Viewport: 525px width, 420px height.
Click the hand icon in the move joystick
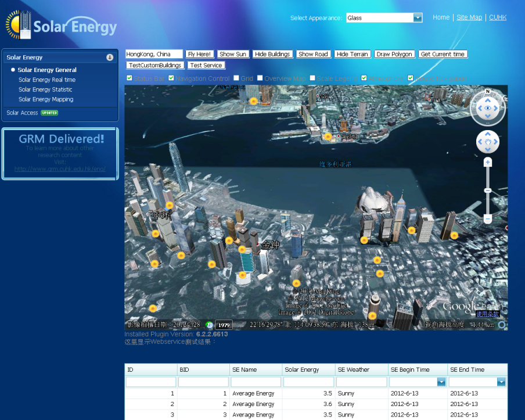(x=487, y=142)
